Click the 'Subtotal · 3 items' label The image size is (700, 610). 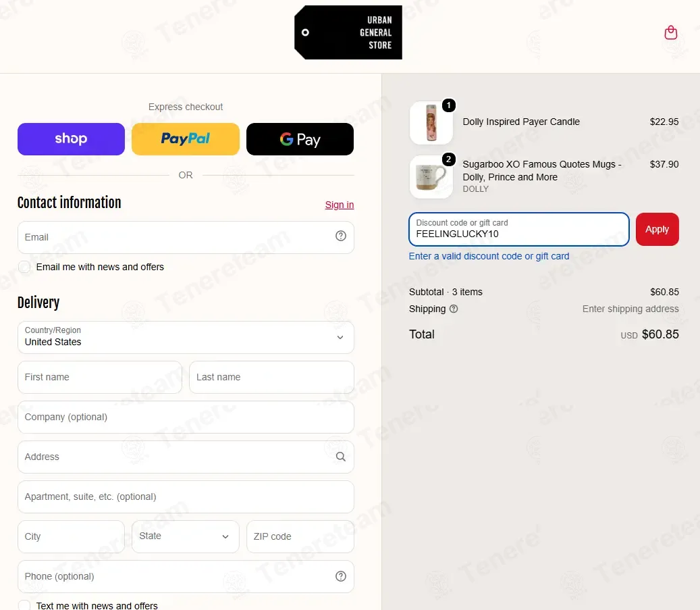[446, 292]
